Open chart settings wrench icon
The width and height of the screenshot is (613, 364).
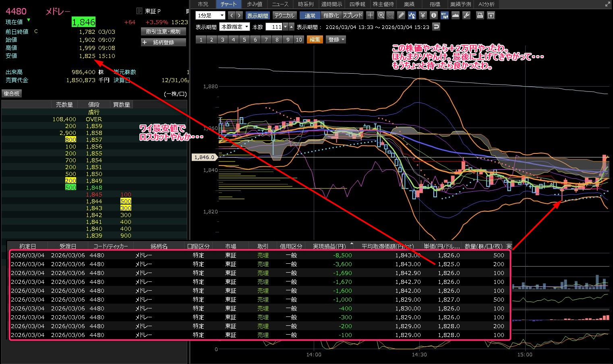[x=466, y=15]
